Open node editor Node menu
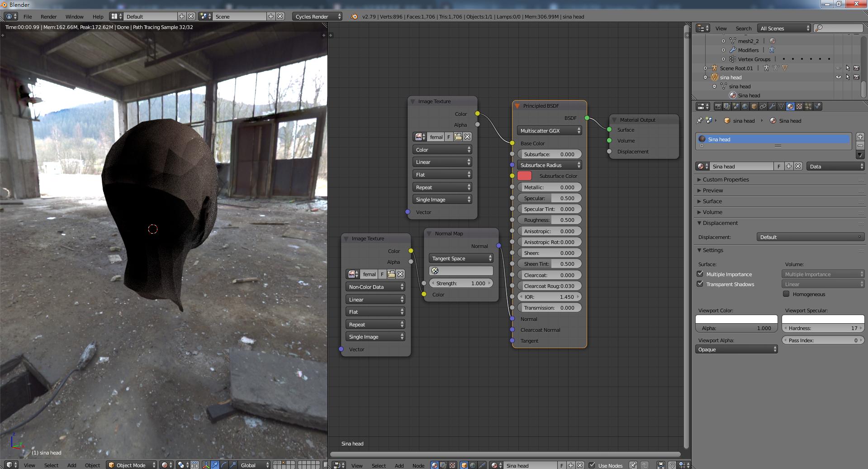868x469 pixels. pos(418,465)
